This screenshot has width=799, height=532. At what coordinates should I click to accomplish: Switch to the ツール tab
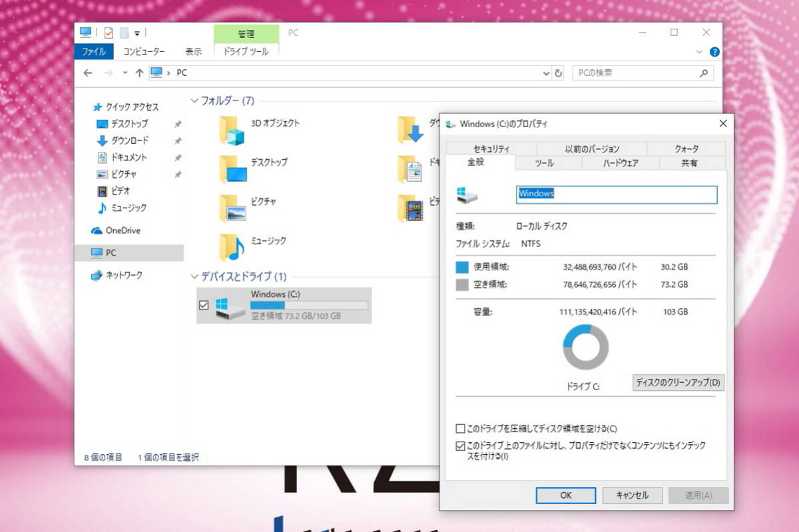[x=544, y=163]
